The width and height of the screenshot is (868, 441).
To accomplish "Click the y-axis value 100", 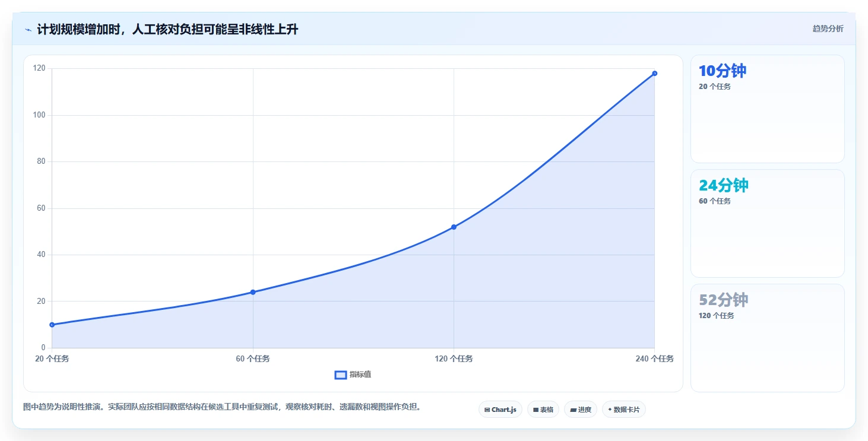I will coord(39,115).
